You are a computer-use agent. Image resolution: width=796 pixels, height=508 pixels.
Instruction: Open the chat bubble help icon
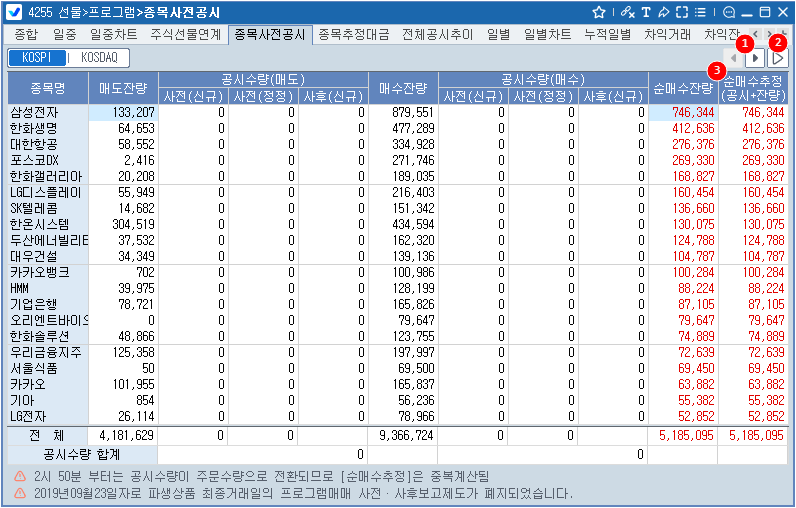coord(729,12)
